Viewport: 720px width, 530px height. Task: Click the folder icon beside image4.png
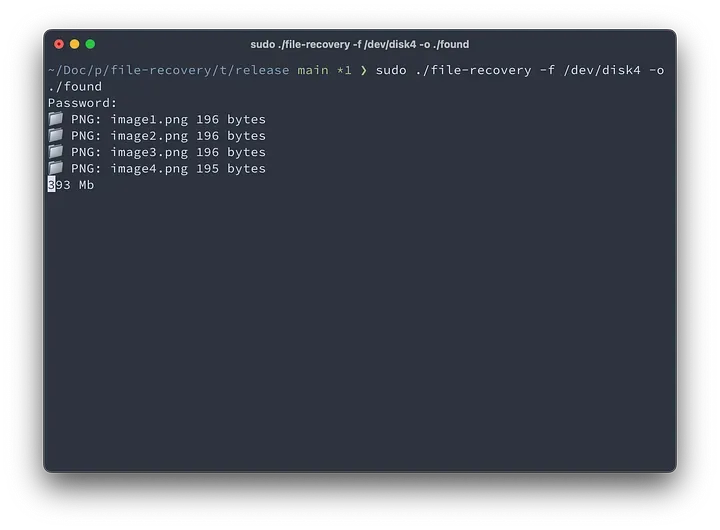(56, 168)
